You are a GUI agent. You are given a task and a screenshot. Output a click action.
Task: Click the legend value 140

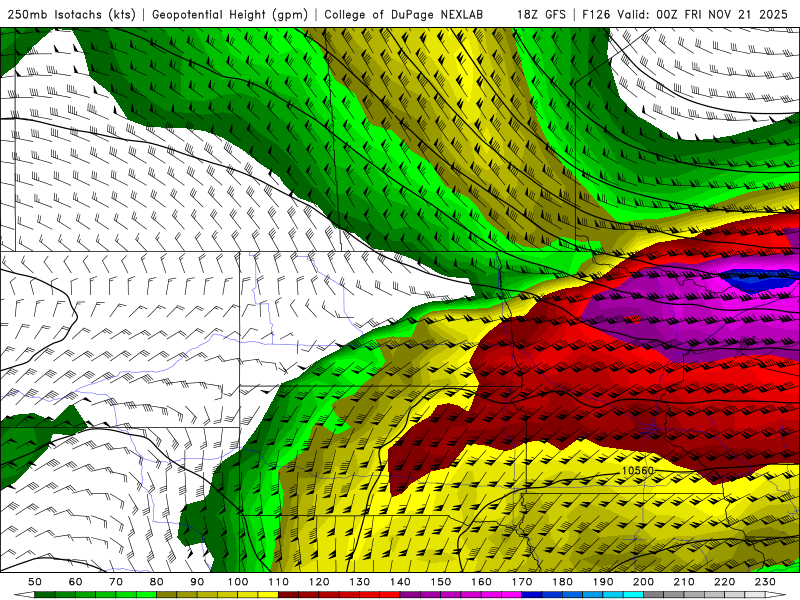pyautogui.click(x=400, y=582)
